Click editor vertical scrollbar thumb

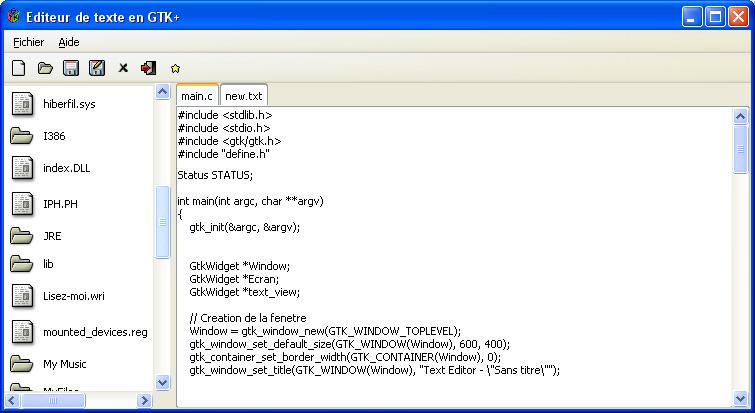pyautogui.click(x=740, y=149)
